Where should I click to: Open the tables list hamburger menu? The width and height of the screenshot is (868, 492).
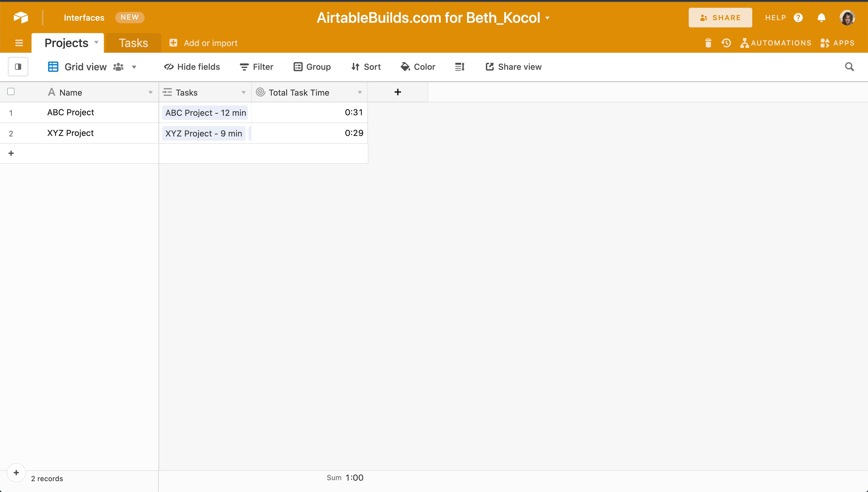coord(19,43)
